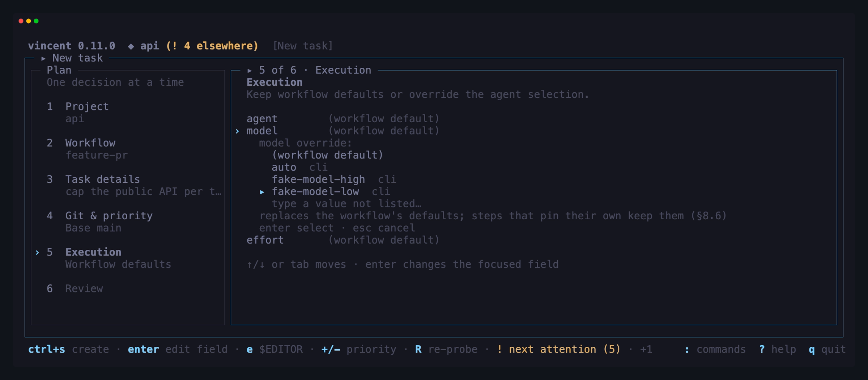Open the ? help
Viewport: 868px width, 380px height.
(777, 349)
